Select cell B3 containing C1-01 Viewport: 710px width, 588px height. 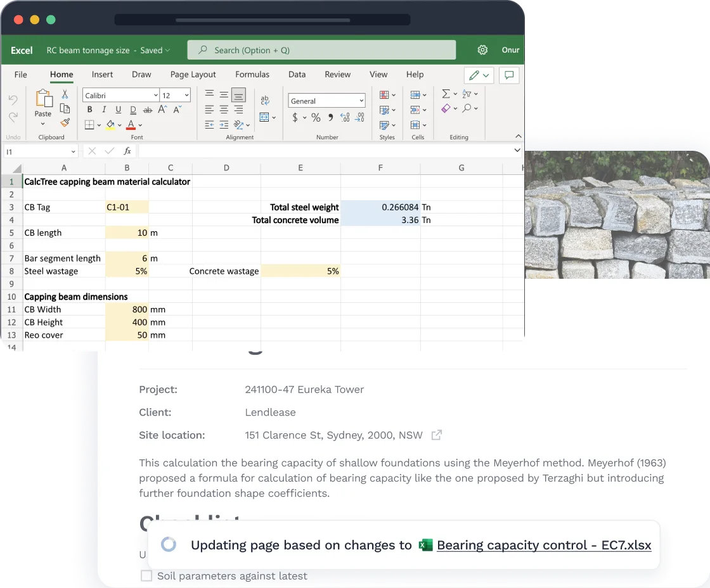(127, 207)
